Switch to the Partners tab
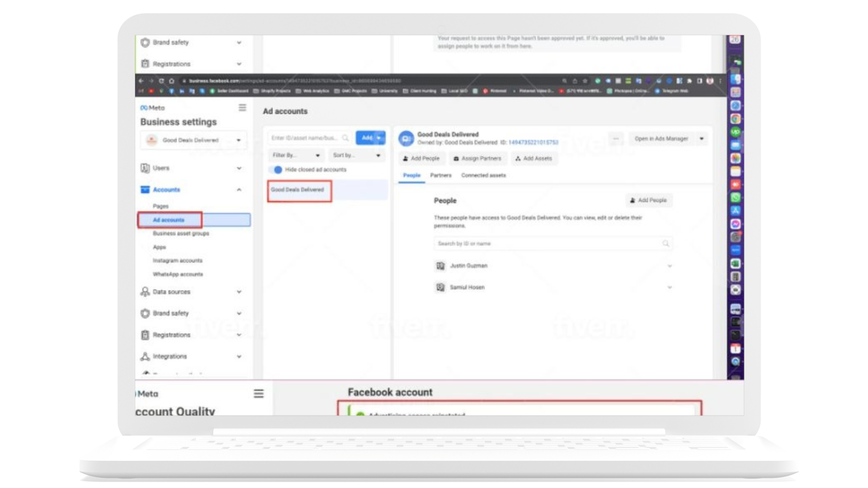The height and width of the screenshot is (488, 868). click(440, 175)
